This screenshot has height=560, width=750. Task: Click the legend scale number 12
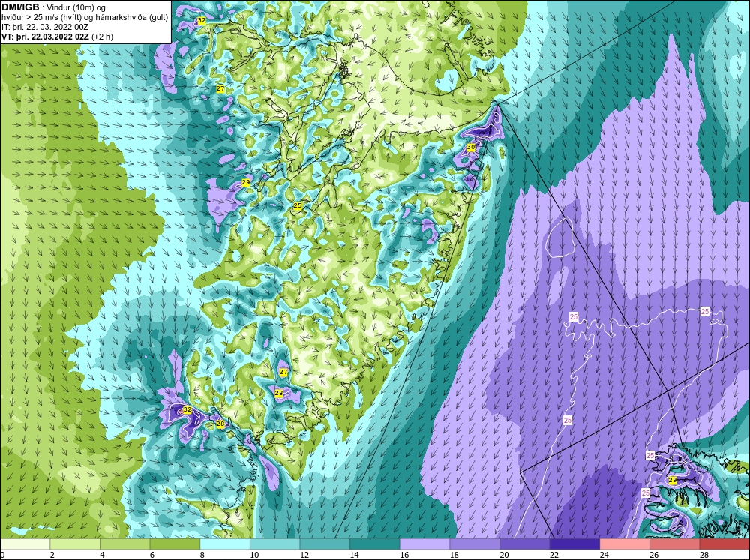304,555
